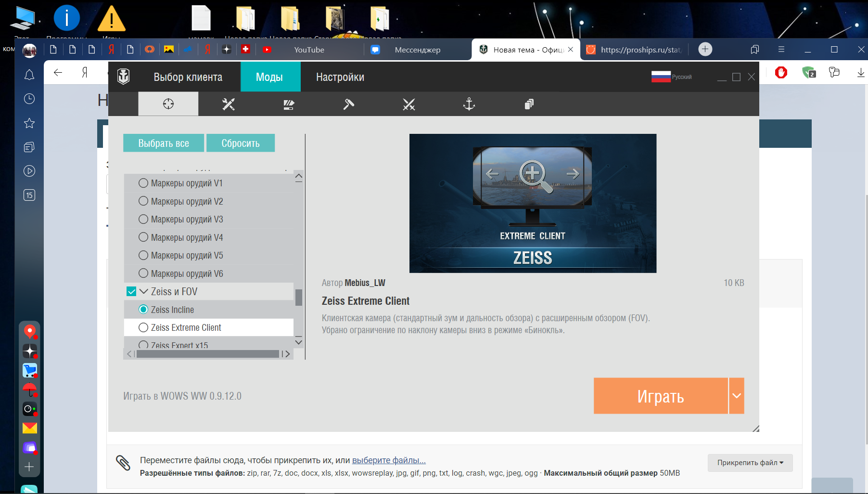Screen dimensions: 868x494
Task: Uncheck the Zeiss и FOV checkbox
Action: (x=131, y=291)
